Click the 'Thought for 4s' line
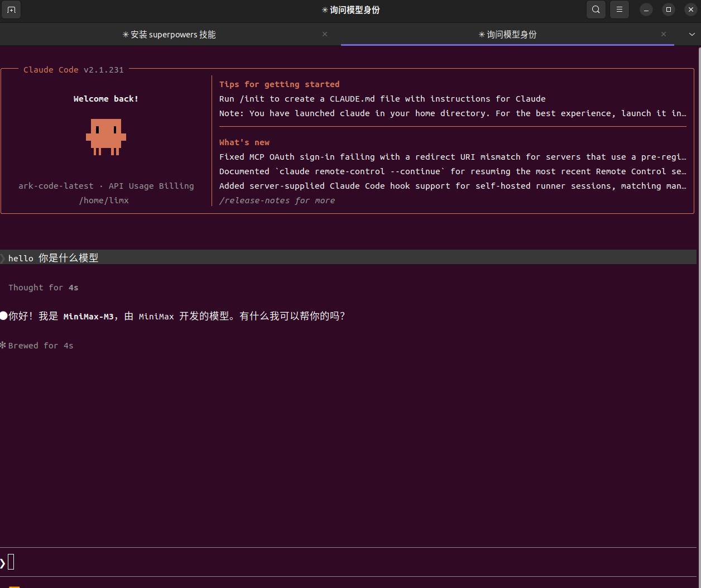 tap(43, 288)
